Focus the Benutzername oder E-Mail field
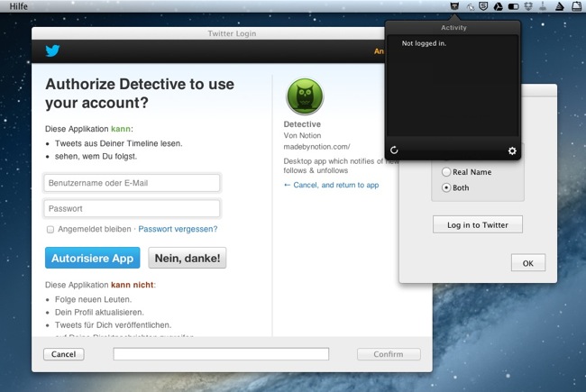Viewport: 586px width, 392px height. point(132,183)
